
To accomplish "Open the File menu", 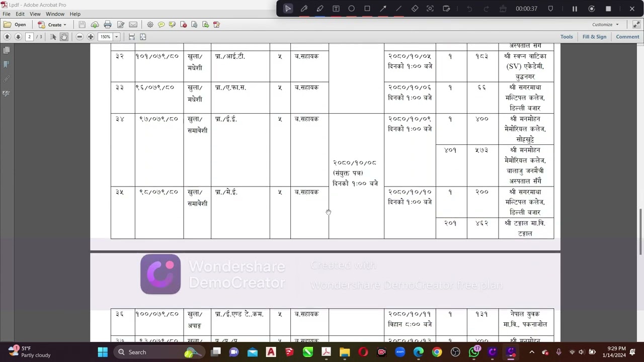I will (x=7, y=14).
